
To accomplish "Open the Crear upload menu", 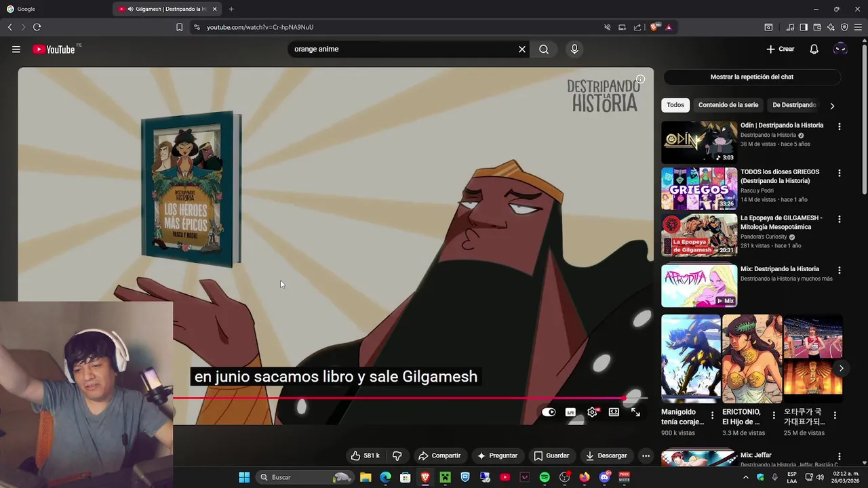I will coord(780,49).
